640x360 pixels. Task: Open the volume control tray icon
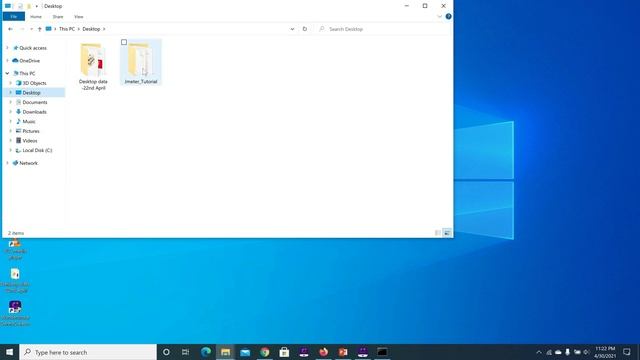pyautogui.click(x=587, y=352)
